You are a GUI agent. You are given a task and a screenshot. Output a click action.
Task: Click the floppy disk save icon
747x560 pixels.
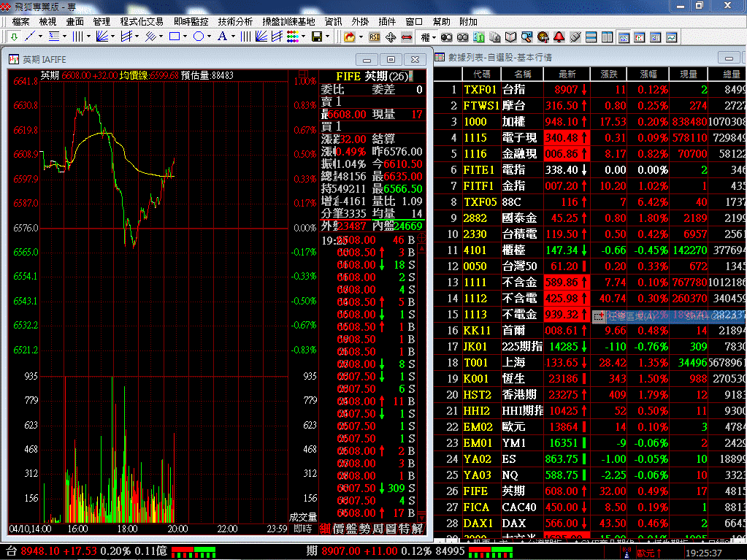317,37
